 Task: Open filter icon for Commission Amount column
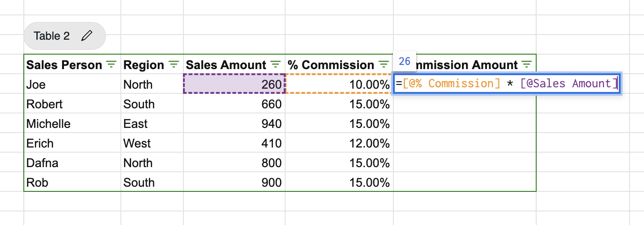click(x=527, y=64)
